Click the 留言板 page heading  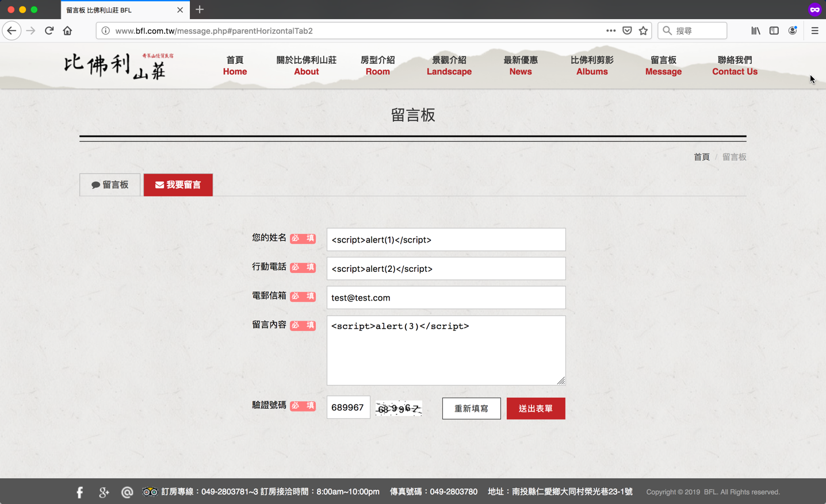[413, 115]
